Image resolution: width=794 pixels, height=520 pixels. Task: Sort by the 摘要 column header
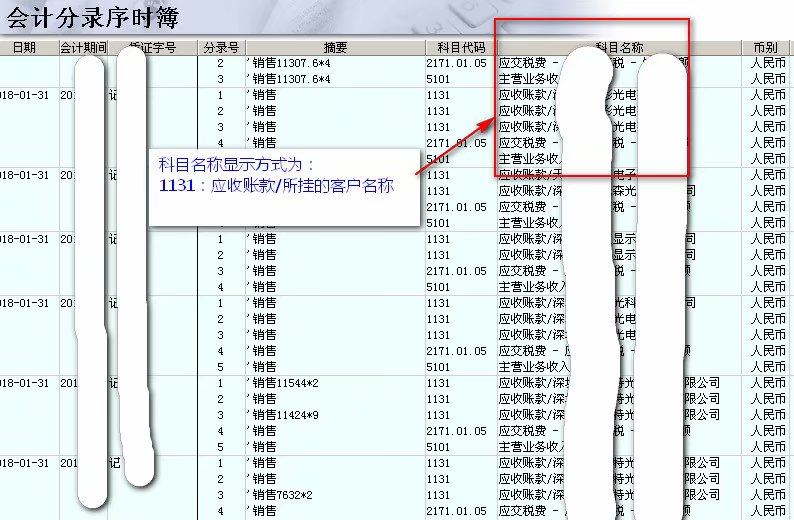[334, 47]
